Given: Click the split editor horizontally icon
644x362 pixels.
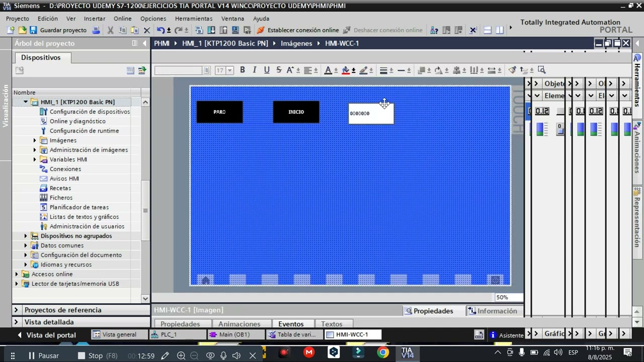Looking at the screenshot, I should (x=488, y=30).
